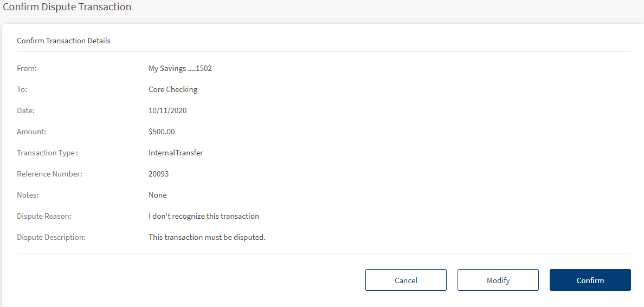Click the date value 10/11/2020

pos(168,110)
